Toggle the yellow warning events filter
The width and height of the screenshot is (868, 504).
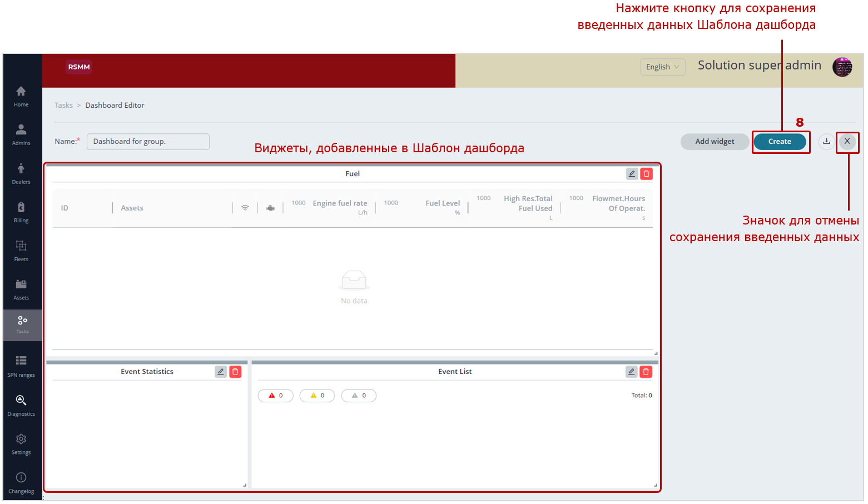(317, 396)
